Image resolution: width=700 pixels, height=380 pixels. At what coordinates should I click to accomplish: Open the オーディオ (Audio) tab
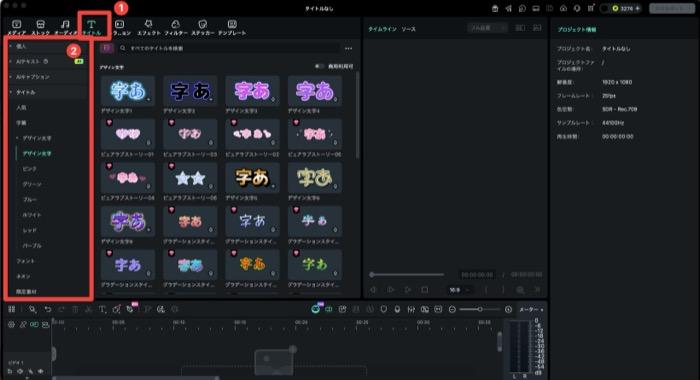point(65,27)
